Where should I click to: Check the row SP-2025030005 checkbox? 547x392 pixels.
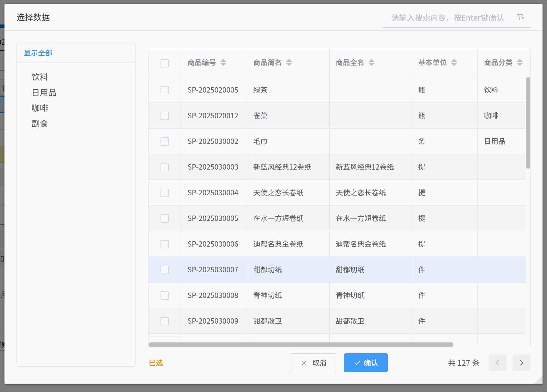click(165, 218)
